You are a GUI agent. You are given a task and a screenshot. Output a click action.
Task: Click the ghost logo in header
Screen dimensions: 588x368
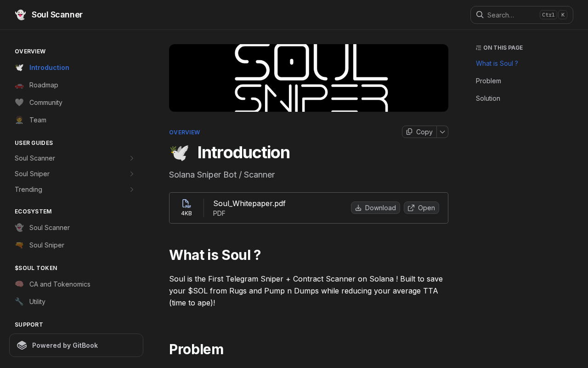point(20,15)
